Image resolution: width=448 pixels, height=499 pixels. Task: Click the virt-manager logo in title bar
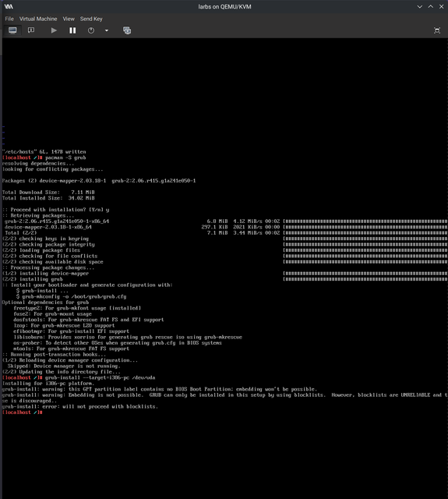pos(9,6)
